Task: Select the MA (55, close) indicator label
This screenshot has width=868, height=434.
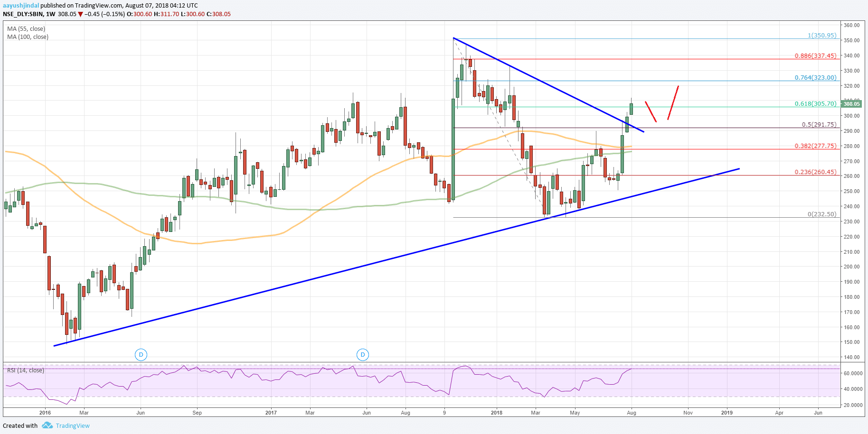Action: 26,29
